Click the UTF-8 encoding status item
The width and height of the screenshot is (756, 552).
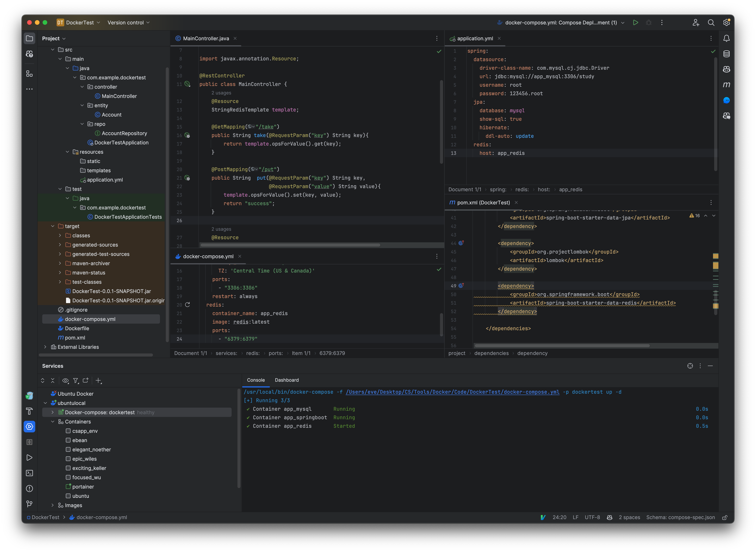[x=592, y=518]
